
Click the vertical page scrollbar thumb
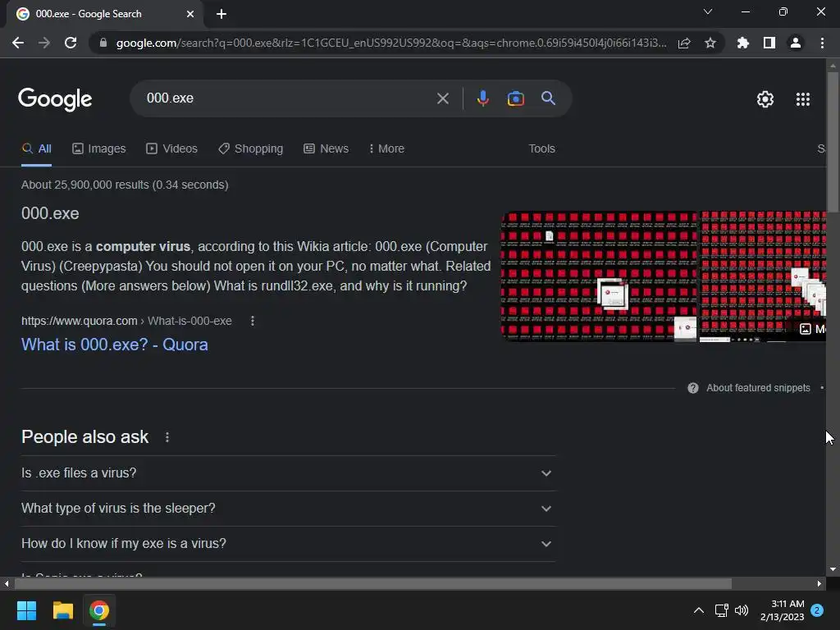point(833,142)
